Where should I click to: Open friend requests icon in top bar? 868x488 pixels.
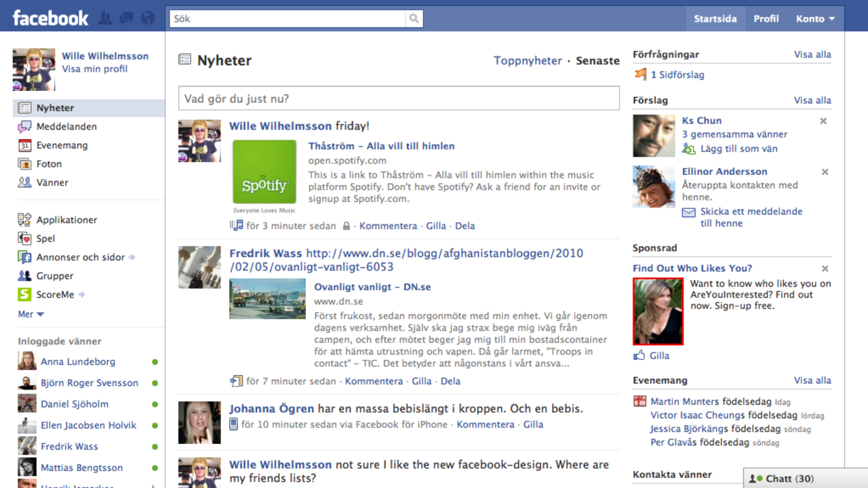point(105,18)
